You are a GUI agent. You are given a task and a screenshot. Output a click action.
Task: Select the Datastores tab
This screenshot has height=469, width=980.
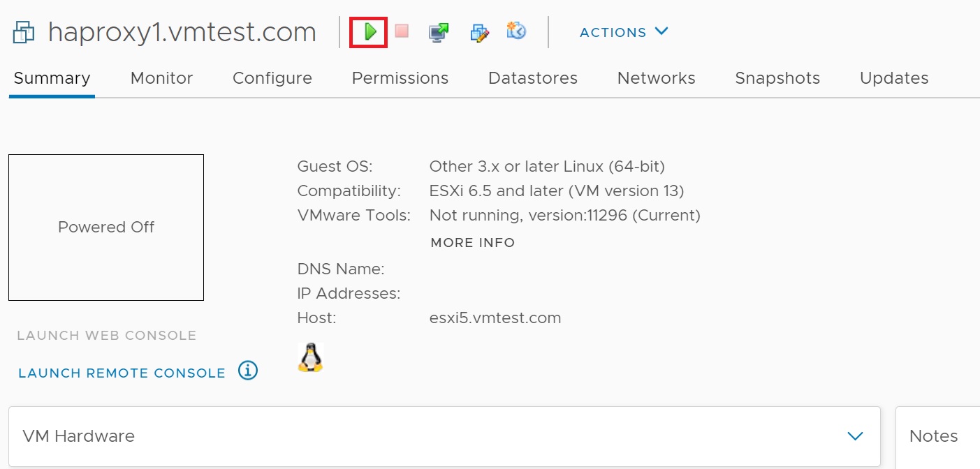532,78
